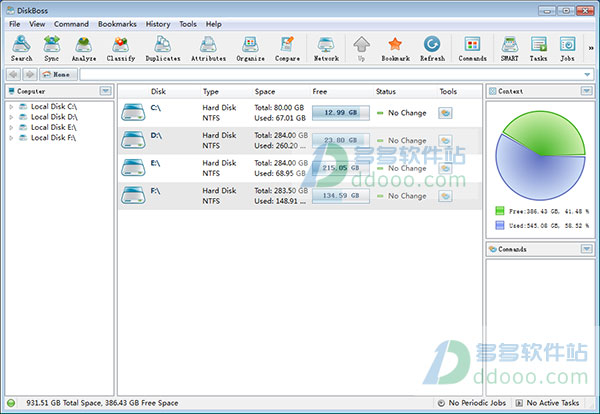
Task: Open the SMART disk tool
Action: [510, 49]
